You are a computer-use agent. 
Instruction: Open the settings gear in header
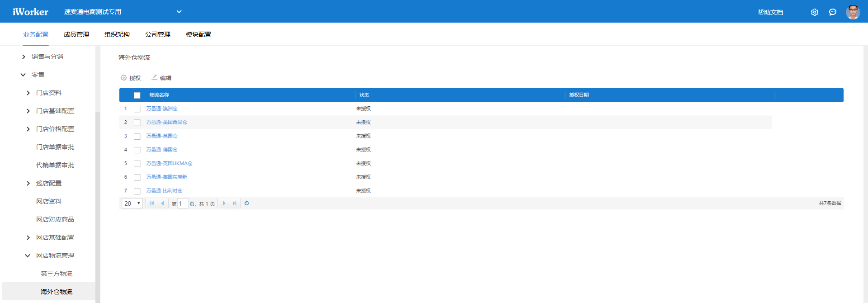tap(815, 12)
